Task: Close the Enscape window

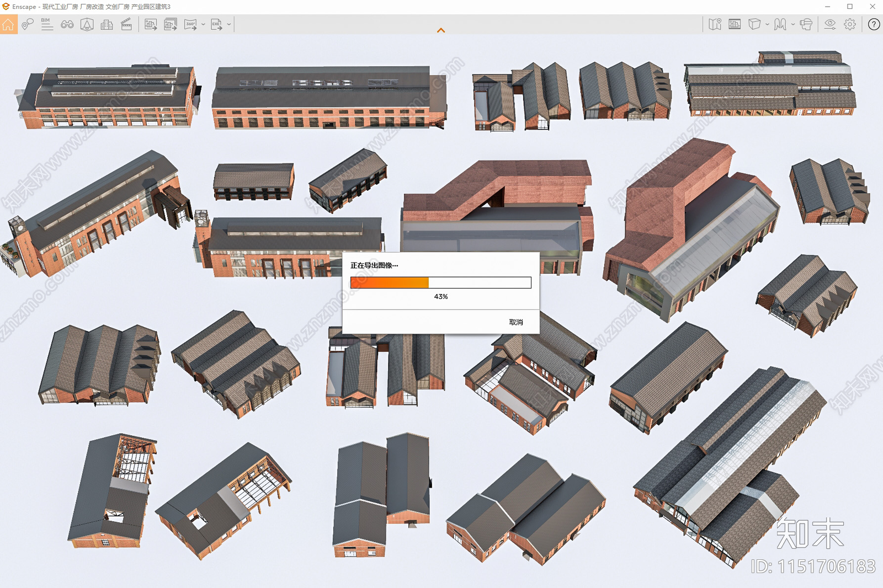Action: (873, 7)
